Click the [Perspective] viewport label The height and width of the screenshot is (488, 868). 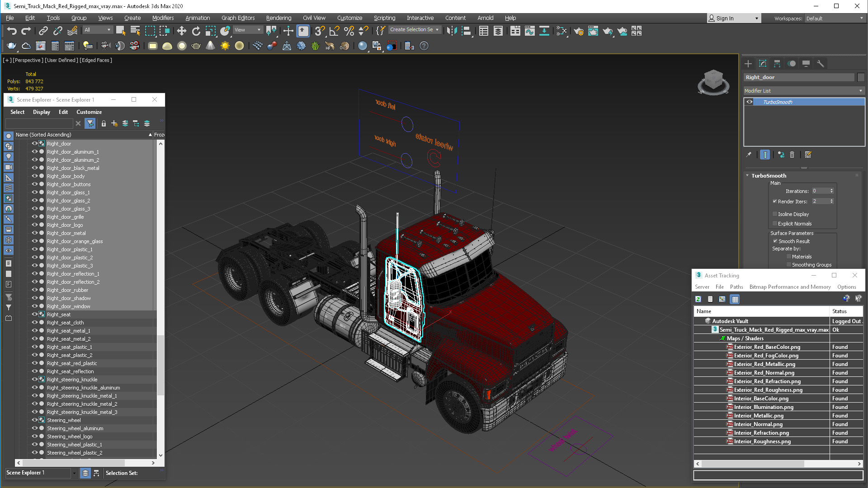[x=28, y=60]
